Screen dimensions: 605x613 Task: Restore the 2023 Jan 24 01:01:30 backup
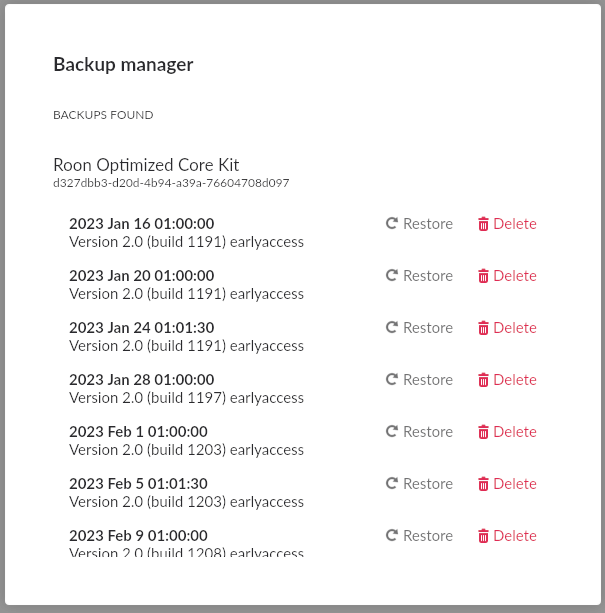click(419, 328)
